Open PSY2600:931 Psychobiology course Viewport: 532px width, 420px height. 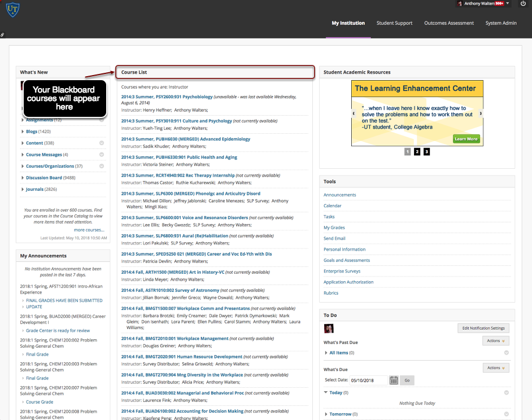(167, 97)
